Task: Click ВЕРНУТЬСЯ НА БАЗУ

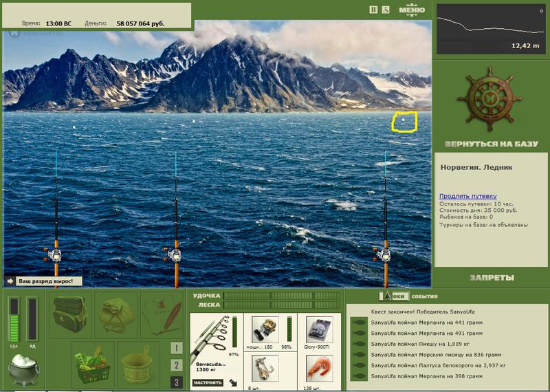Action: tap(491, 144)
